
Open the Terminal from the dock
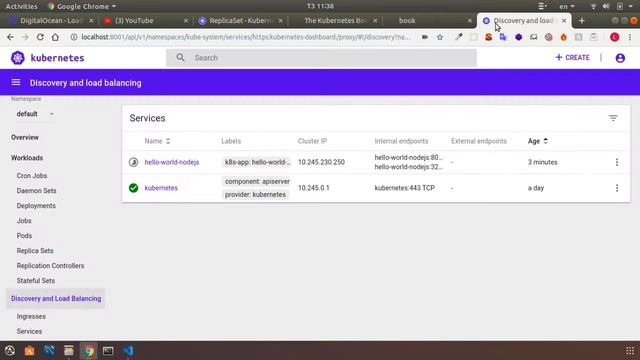coord(108,351)
